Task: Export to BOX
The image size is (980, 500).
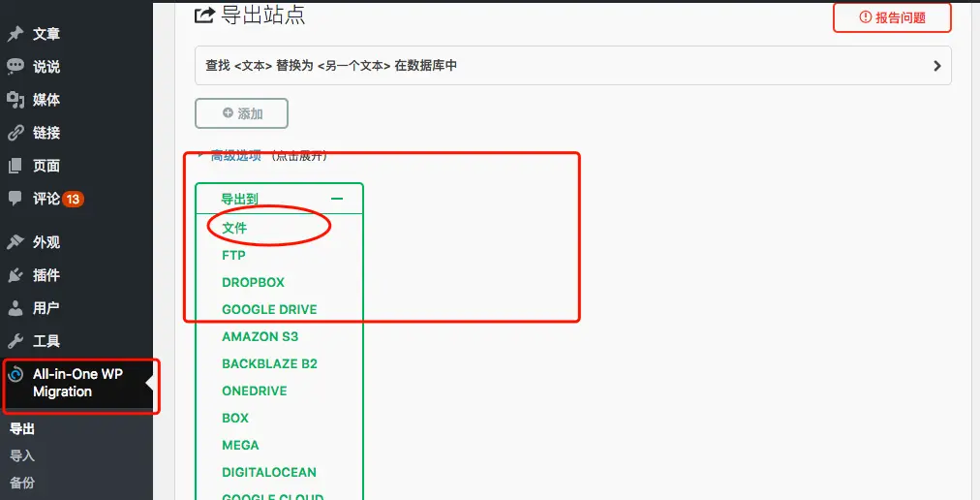Action: click(x=235, y=418)
